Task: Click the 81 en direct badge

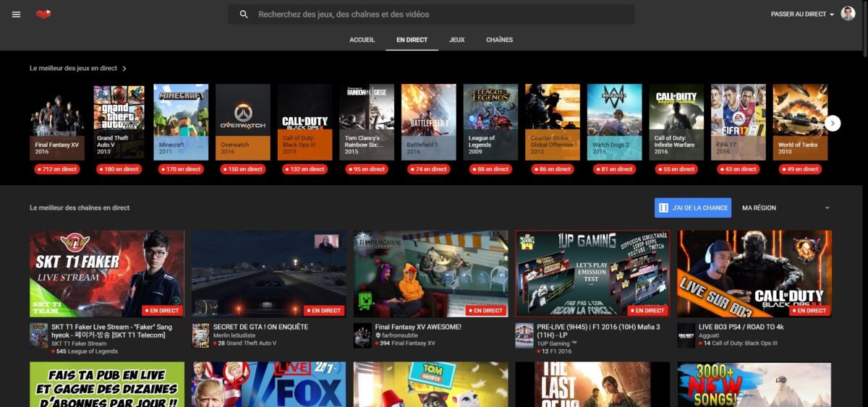Action: [x=615, y=169]
